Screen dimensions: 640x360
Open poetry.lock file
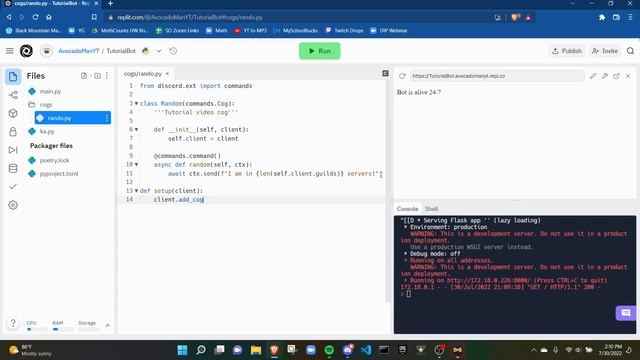click(x=54, y=160)
